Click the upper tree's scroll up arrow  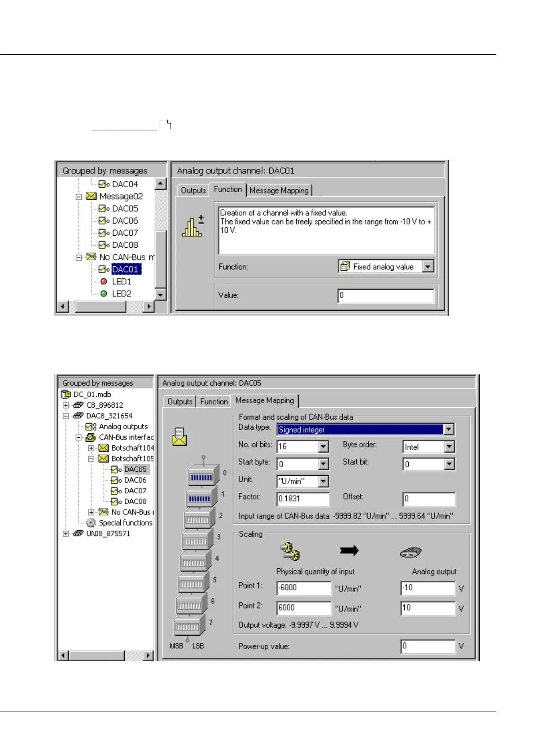[x=160, y=184]
